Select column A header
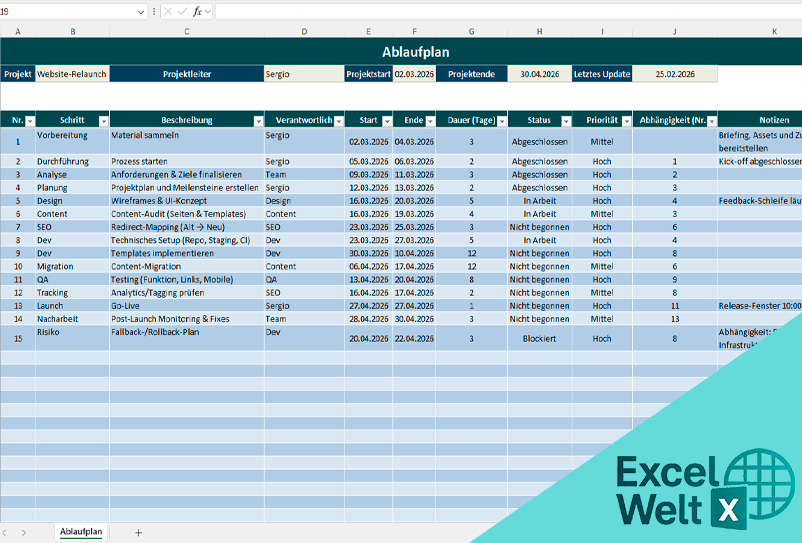 18,32
